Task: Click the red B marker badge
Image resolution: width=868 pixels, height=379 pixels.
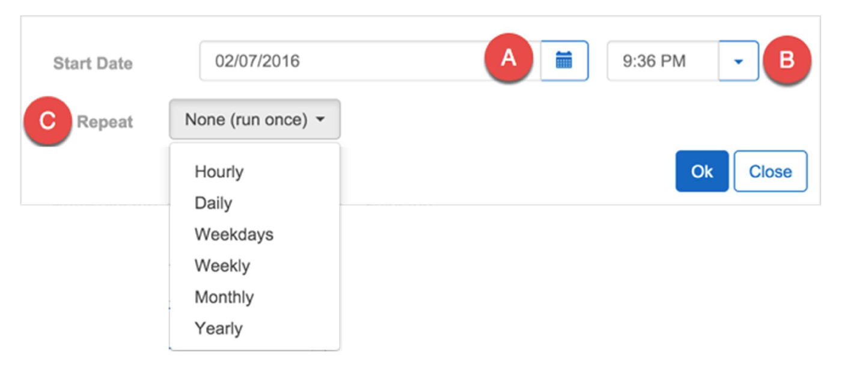Action: (786, 60)
